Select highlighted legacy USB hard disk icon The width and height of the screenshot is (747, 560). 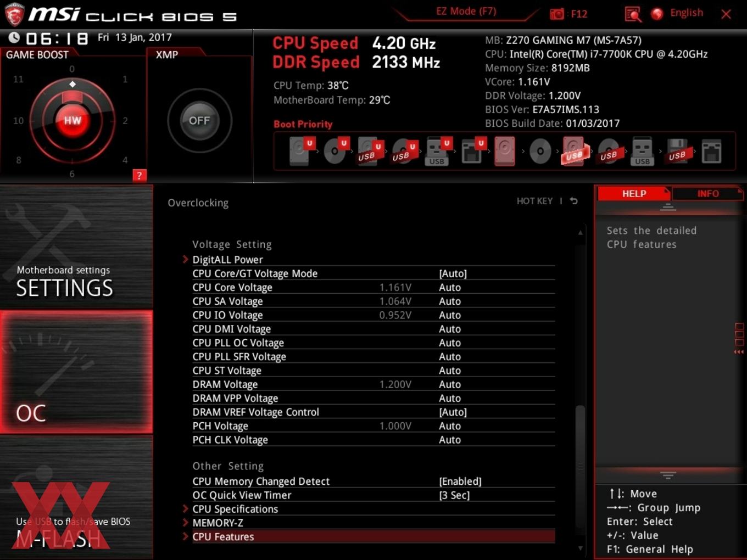[x=574, y=151]
